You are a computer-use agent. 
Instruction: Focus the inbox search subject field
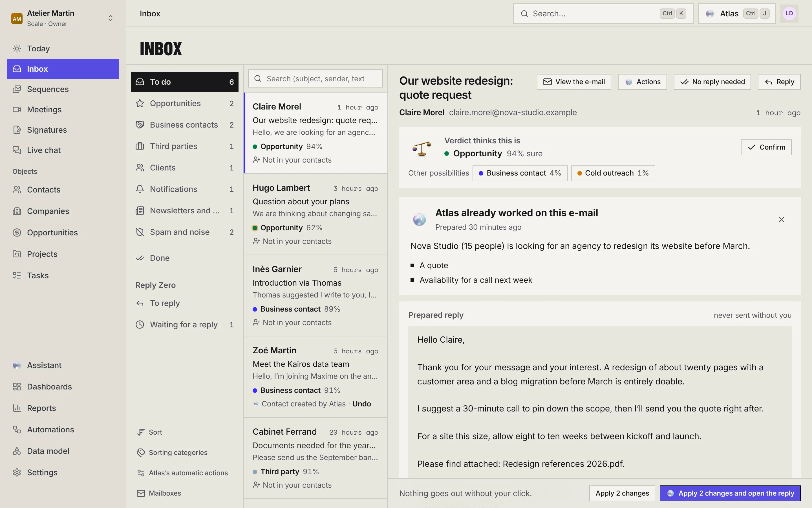tap(315, 79)
